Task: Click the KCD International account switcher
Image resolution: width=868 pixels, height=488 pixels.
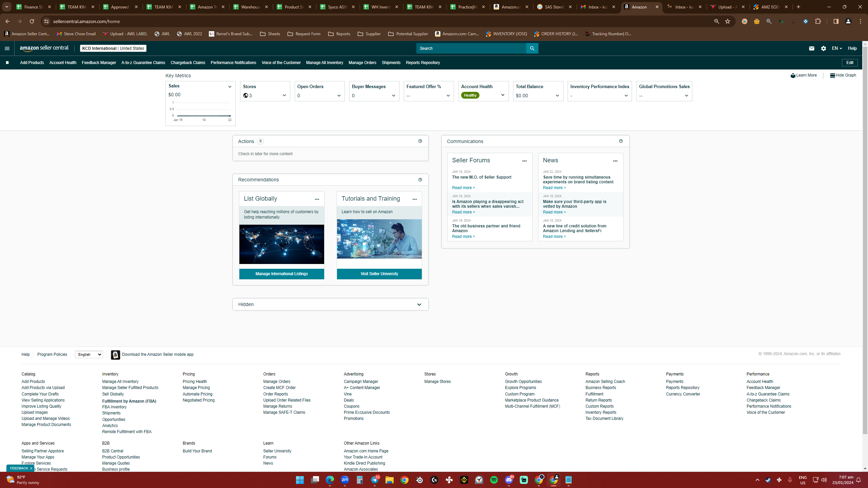Action: (113, 48)
